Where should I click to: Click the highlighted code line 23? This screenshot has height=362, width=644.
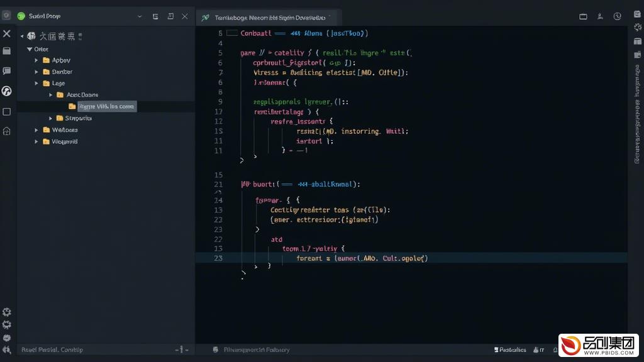411,258
